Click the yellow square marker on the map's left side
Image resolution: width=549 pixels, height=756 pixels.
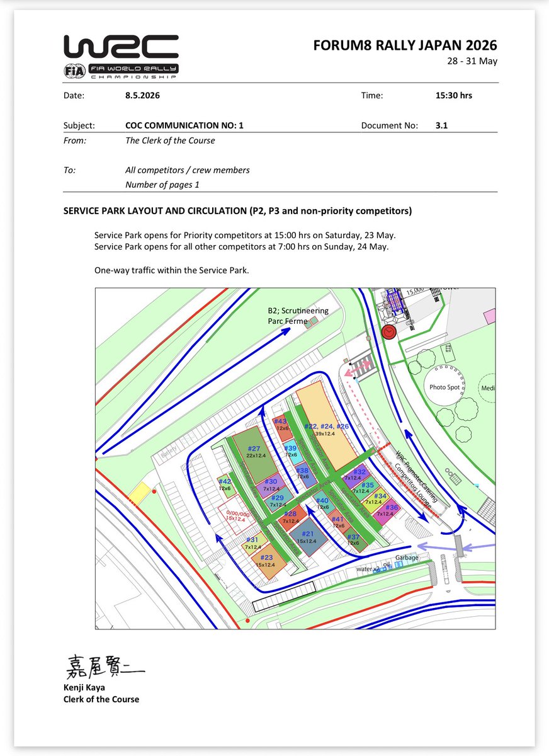coord(139,492)
